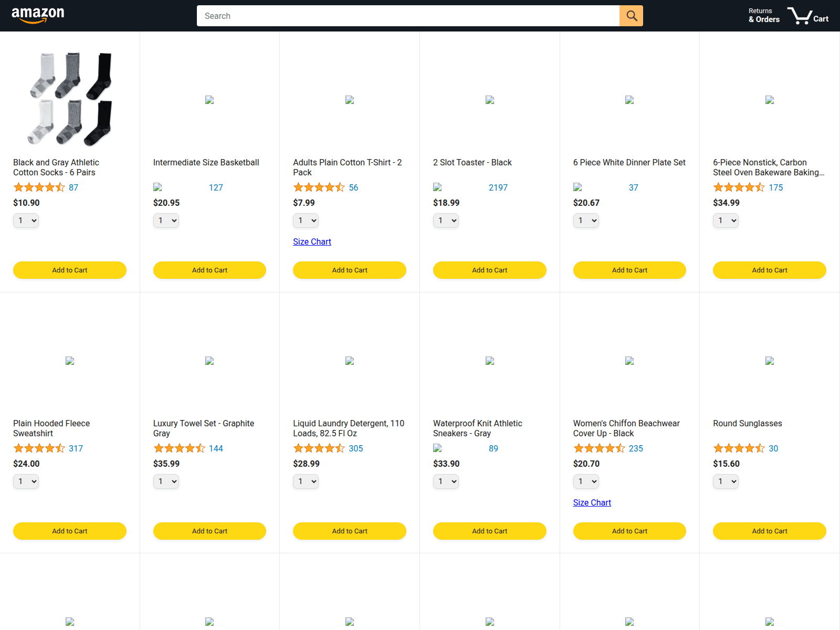Click star rating of Round Sunglasses
The width and height of the screenshot is (840, 630).
pyautogui.click(x=739, y=448)
